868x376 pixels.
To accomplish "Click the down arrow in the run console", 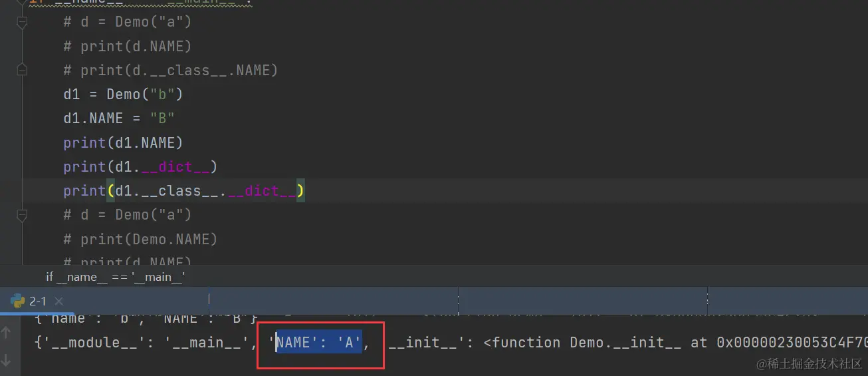I will pos(7,360).
